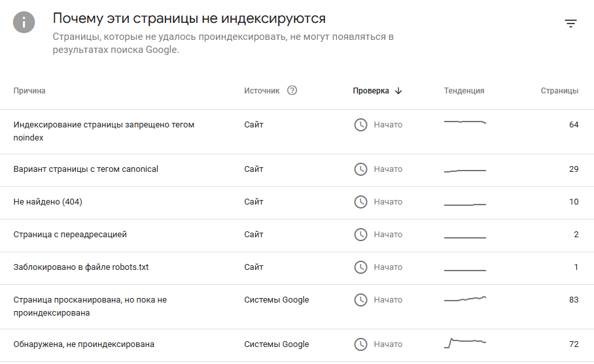Screen dimensions: 594x364
Task: Open Страница с переадресацией details
Action: [x=70, y=235]
